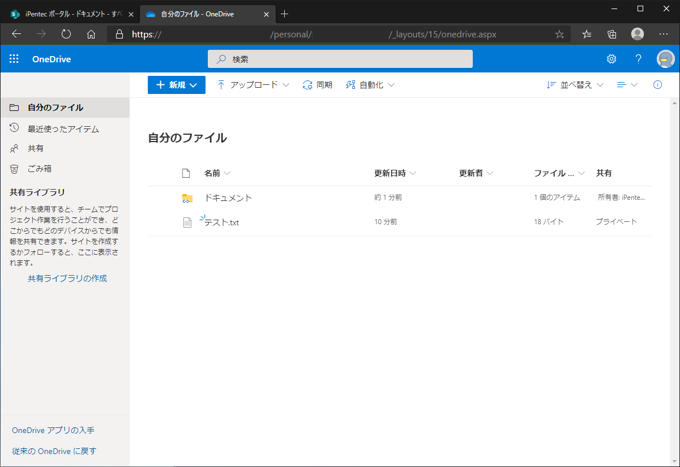The image size is (680, 467).
Task: Click the 約 1 分前 modified time
Action: [x=388, y=197]
